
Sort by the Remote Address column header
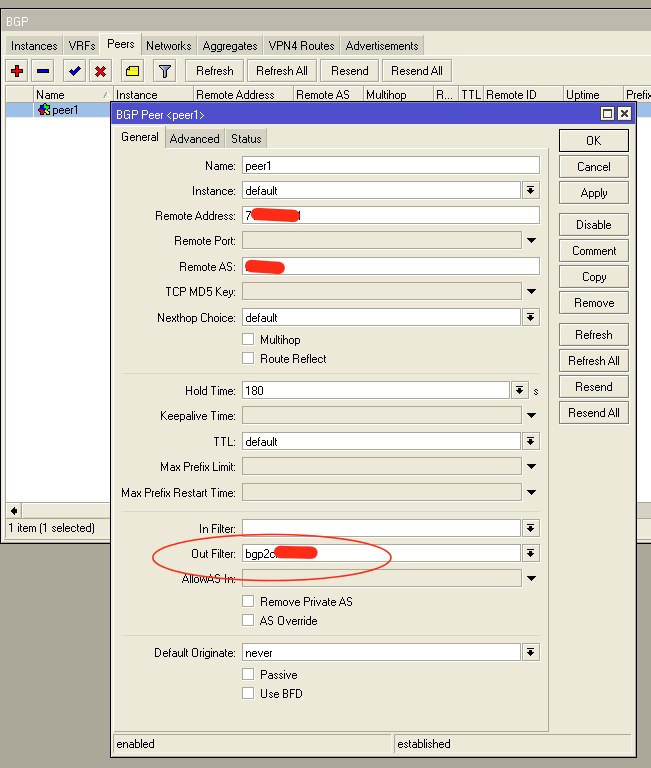[x=243, y=95]
